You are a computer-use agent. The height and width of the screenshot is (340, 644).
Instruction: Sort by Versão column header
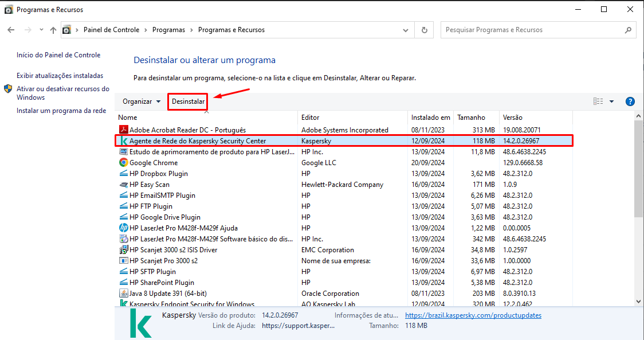pos(536,118)
